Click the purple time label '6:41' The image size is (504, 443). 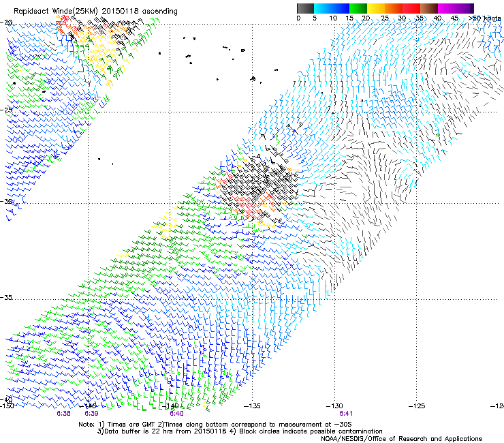pyautogui.click(x=346, y=414)
